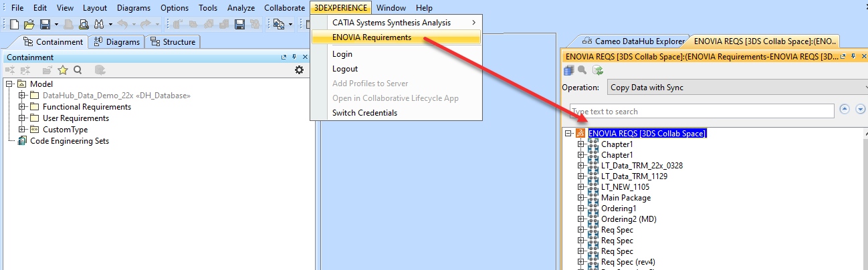Viewport: 868px width, 270px height.
Task: Switch to the Structure tab
Action: pyautogui.click(x=172, y=41)
